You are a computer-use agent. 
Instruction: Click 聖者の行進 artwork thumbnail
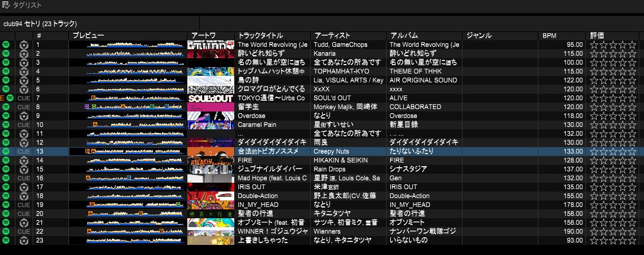(211, 213)
